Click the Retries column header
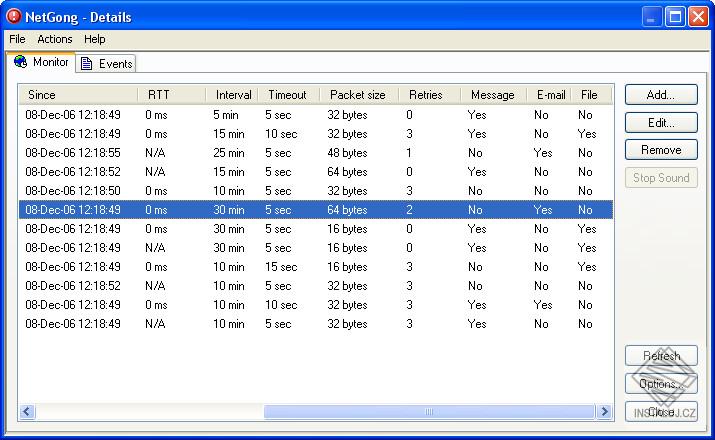Screen dimensions: 715x440 (428, 95)
